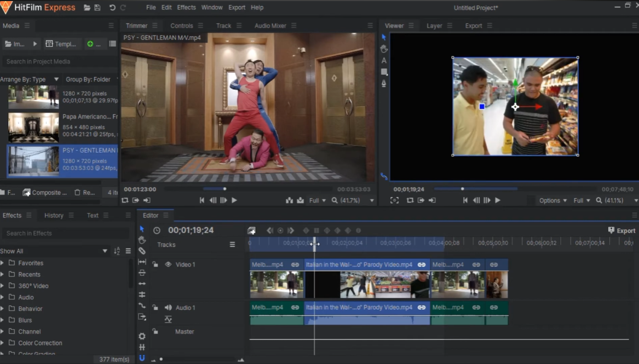Viewport: 639px width, 364px height.
Task: Switch to the Layer tab
Action: pyautogui.click(x=434, y=26)
